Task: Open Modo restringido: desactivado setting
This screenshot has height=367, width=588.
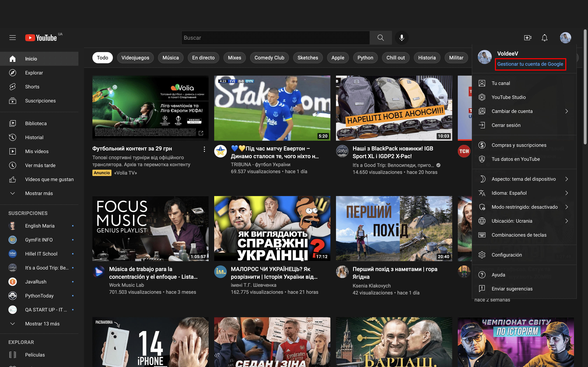Action: coord(524,207)
